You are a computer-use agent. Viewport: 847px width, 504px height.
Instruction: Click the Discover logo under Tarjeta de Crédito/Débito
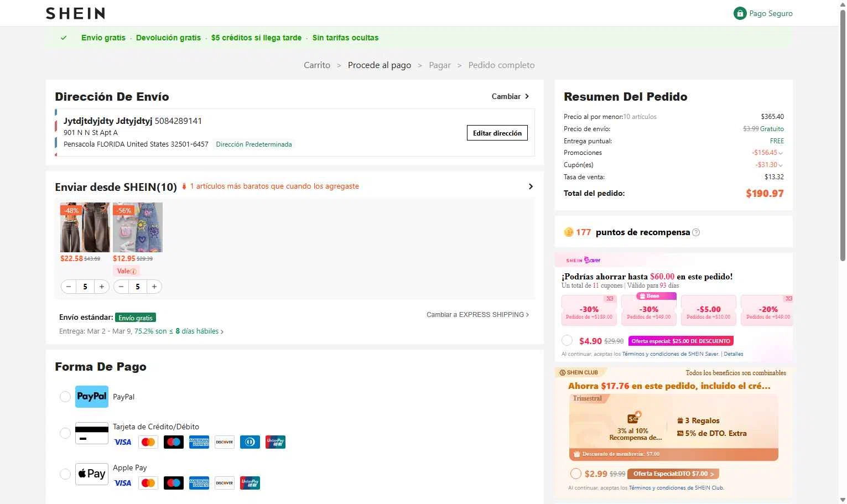pos(225,442)
